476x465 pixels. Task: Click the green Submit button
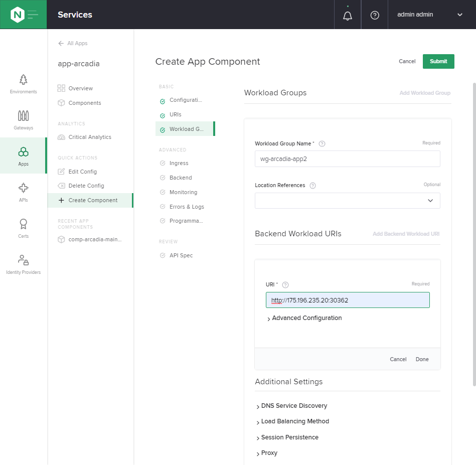pos(438,62)
